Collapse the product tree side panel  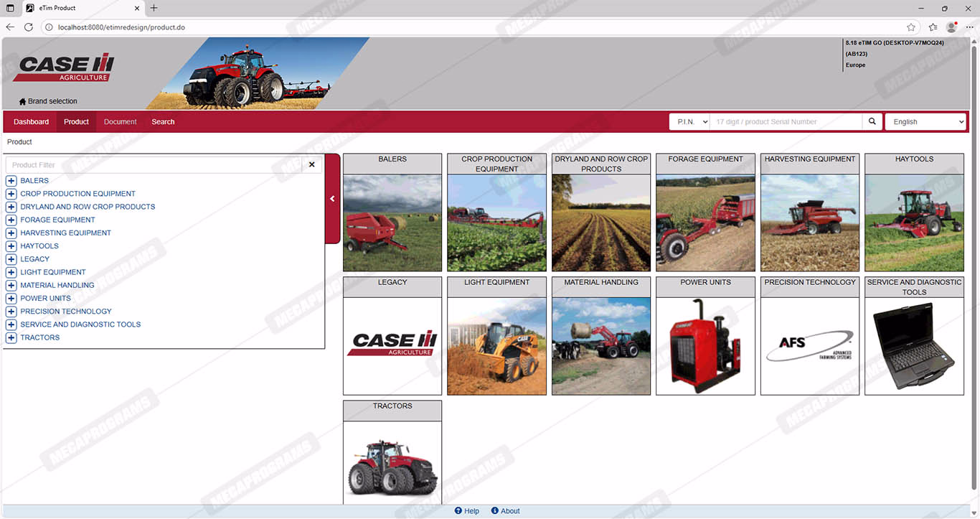tap(332, 199)
